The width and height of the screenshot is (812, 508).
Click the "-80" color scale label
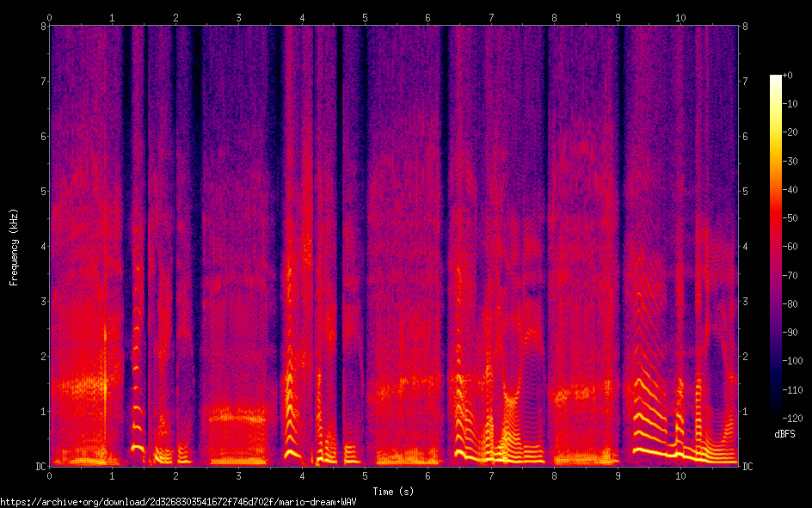coord(790,304)
